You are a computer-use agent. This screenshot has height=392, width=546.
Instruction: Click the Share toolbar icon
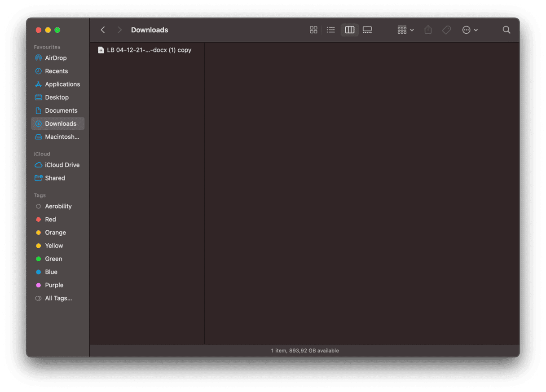(x=428, y=30)
